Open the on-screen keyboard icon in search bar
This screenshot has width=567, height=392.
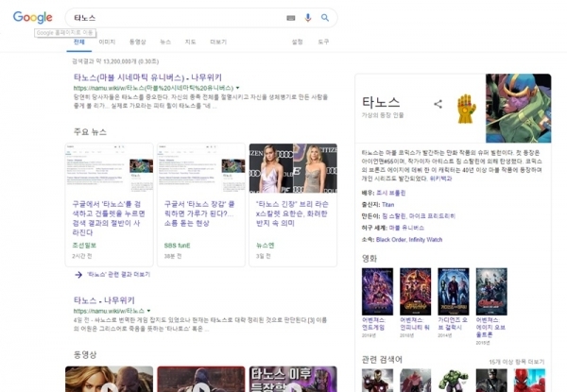291,18
